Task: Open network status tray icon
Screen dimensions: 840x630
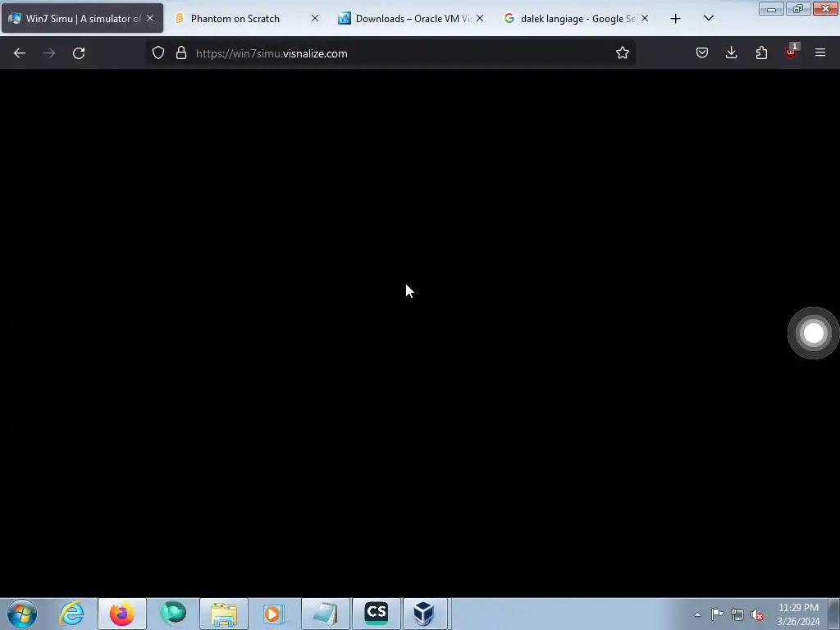Action: [737, 614]
